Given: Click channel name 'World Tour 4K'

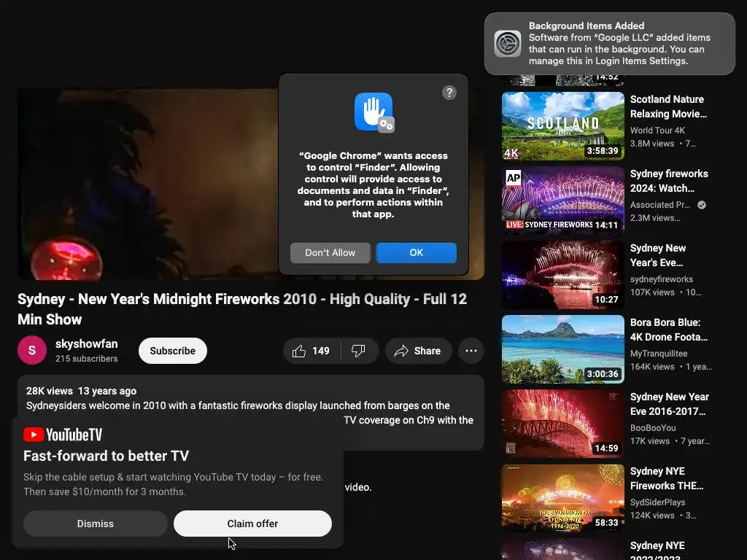Looking at the screenshot, I should (657, 131).
